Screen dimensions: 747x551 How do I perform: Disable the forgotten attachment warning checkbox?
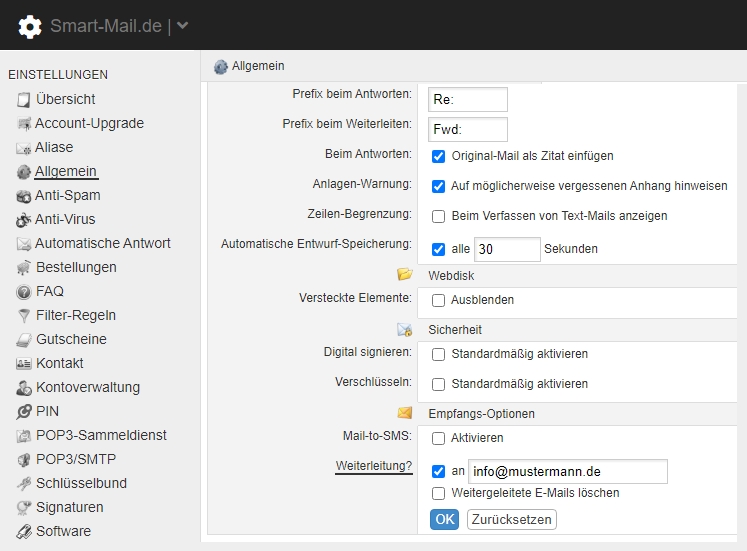pyautogui.click(x=438, y=186)
